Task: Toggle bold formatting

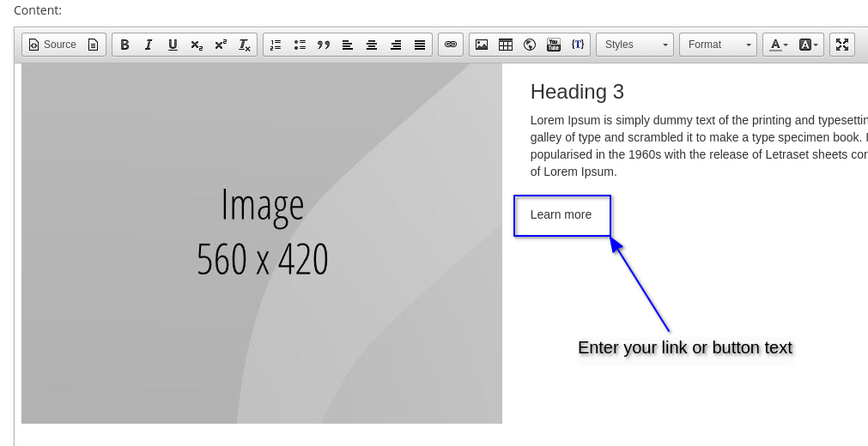Action: (124, 45)
